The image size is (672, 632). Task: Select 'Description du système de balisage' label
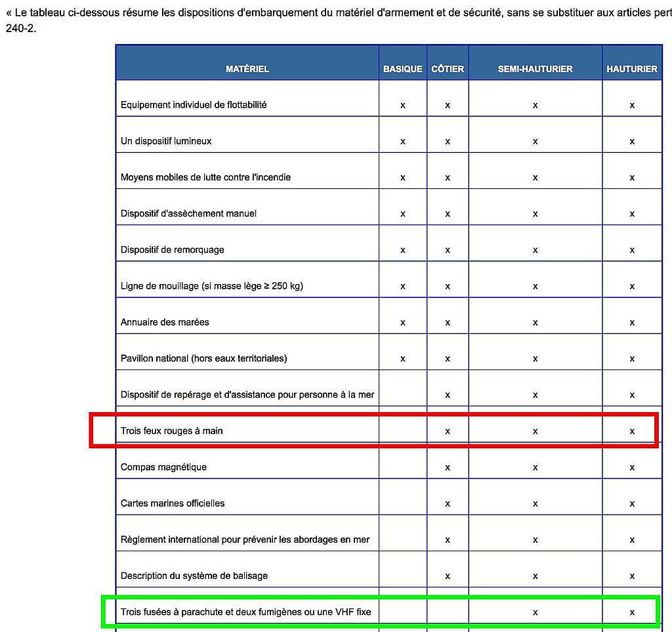tap(194, 576)
